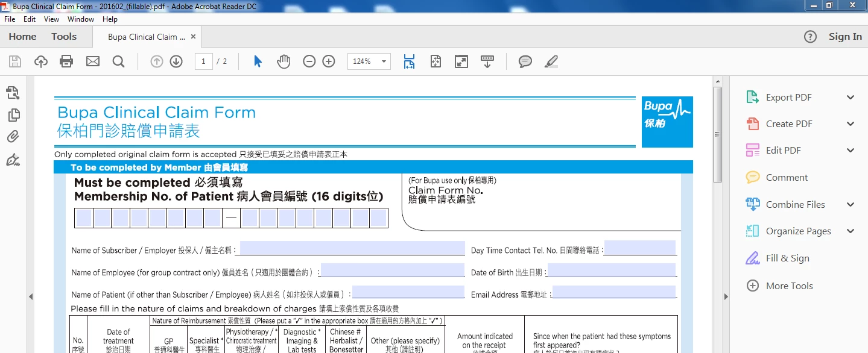Expand Create PDF options chevron
The image size is (868, 353).
851,124
